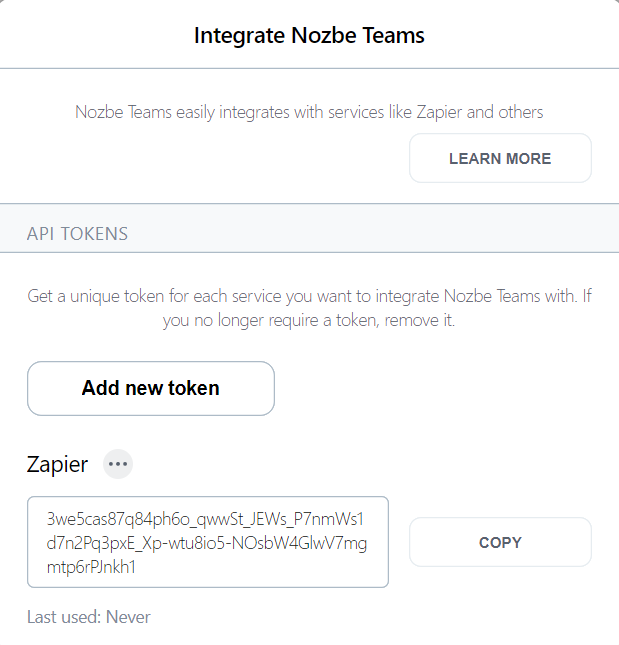Screen dimensions: 619x645
Task: Click inside the Zapier token text field
Action: tap(208, 542)
